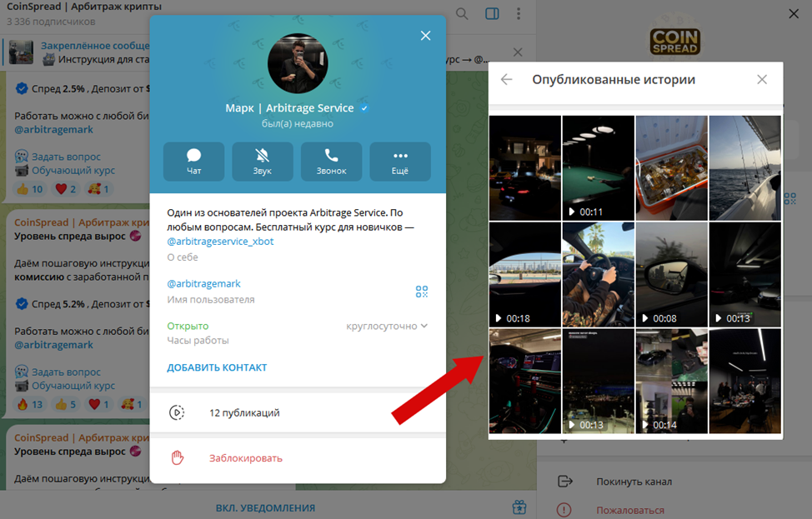Screen dimensions: 812x519
Task: Click the red hand block icon
Action: pyautogui.click(x=177, y=458)
